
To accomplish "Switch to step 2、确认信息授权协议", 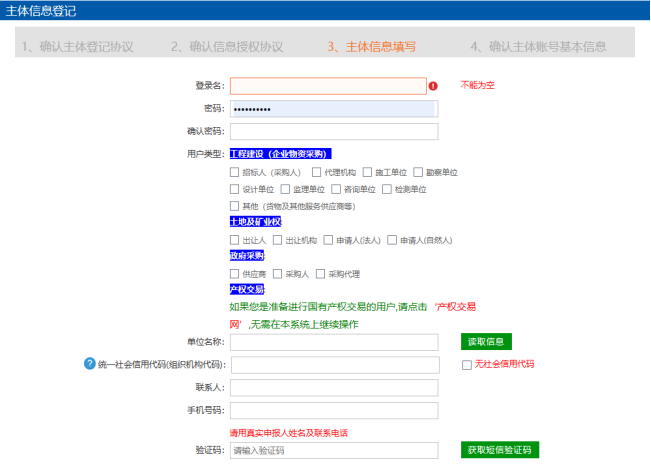I will [x=226, y=46].
